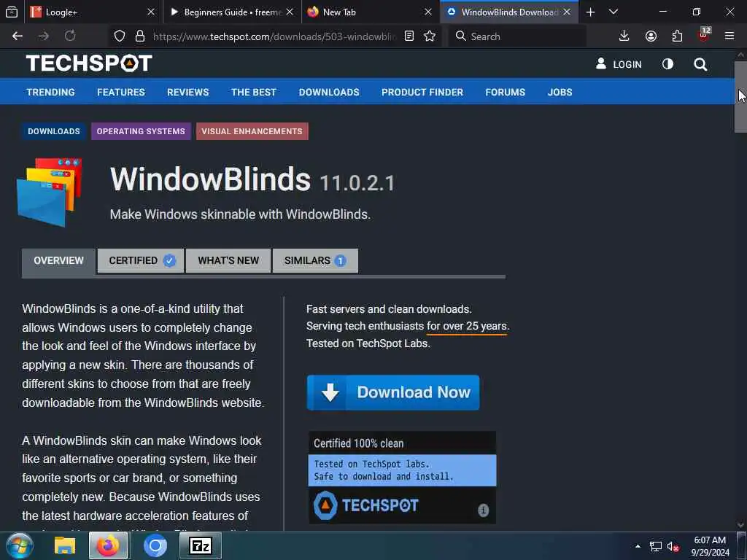The width and height of the screenshot is (747, 560).
Task: Open tracking protection shield icon
Action: click(x=120, y=36)
